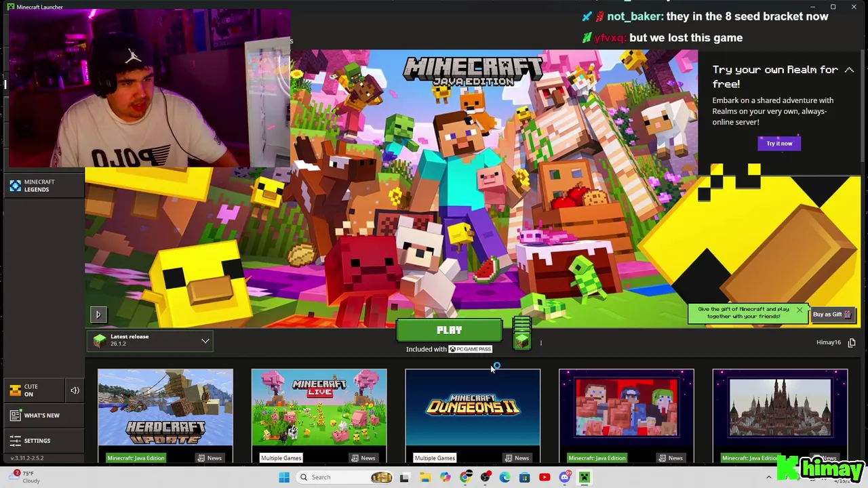The width and height of the screenshot is (868, 488).
Task: Click the Minecraft Launcher taskbar icon
Action: [x=585, y=477]
